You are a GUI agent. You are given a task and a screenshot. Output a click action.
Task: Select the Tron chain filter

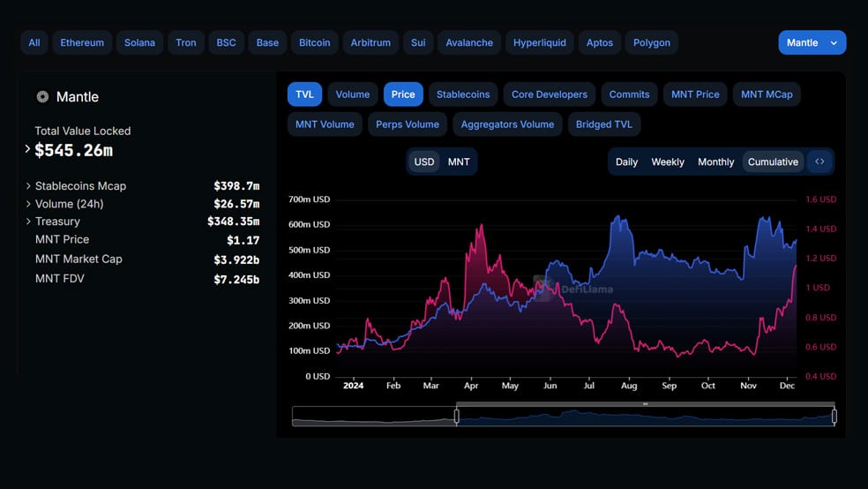(x=186, y=42)
